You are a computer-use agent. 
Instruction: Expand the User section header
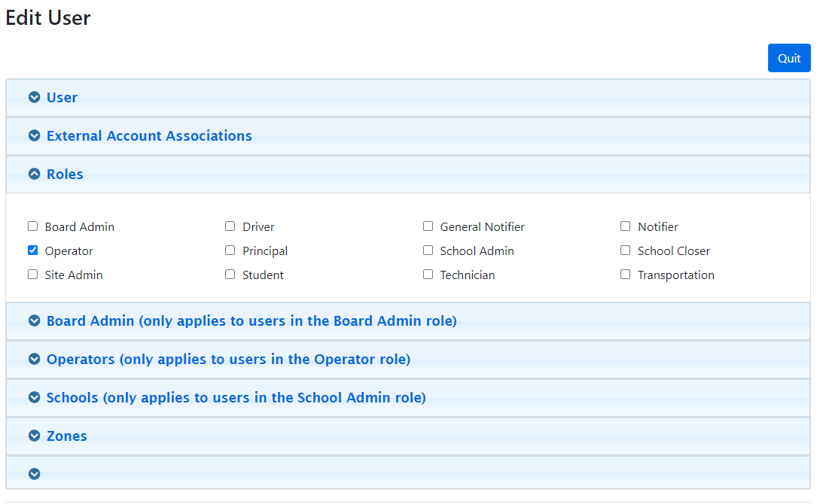pyautogui.click(x=62, y=97)
